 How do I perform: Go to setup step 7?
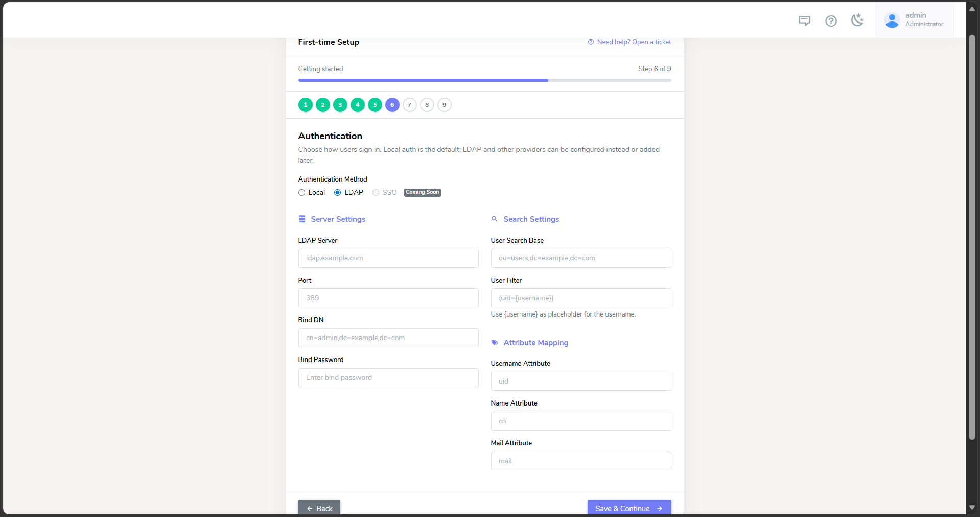pos(409,105)
